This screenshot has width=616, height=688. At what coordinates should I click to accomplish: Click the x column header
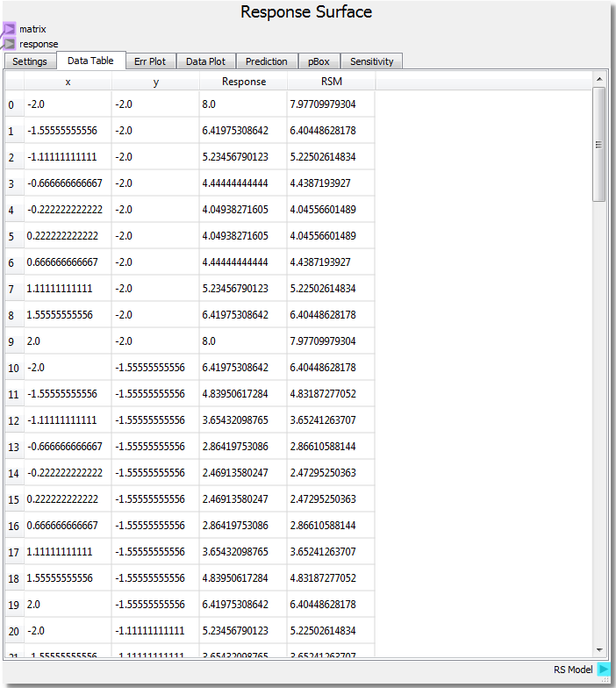(68, 82)
